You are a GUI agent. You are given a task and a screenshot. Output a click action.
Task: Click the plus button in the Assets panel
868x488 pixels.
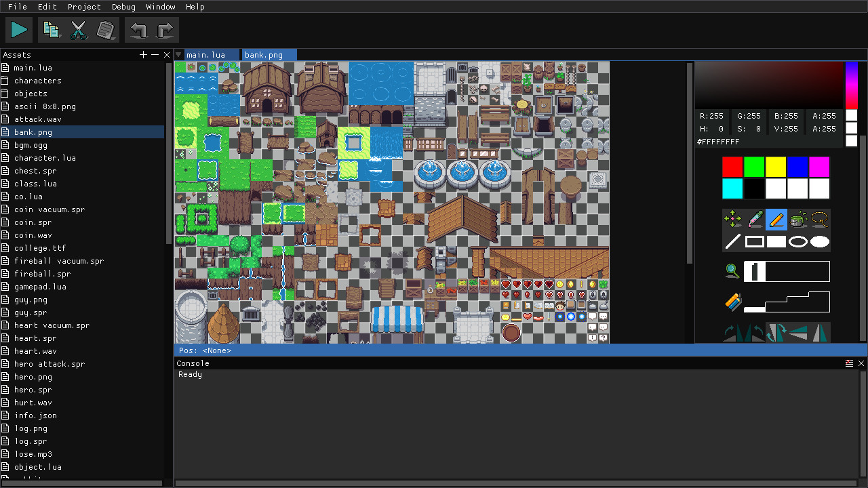(143, 55)
